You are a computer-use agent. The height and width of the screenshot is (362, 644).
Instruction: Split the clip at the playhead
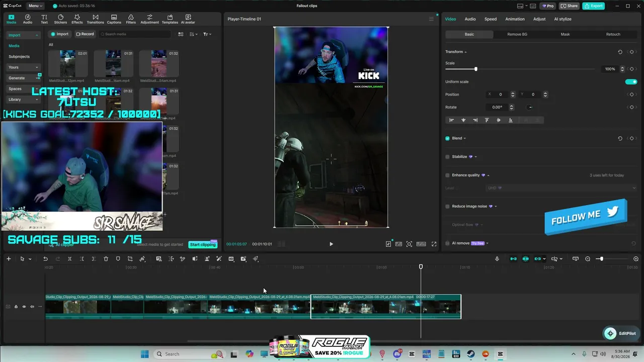(69, 259)
